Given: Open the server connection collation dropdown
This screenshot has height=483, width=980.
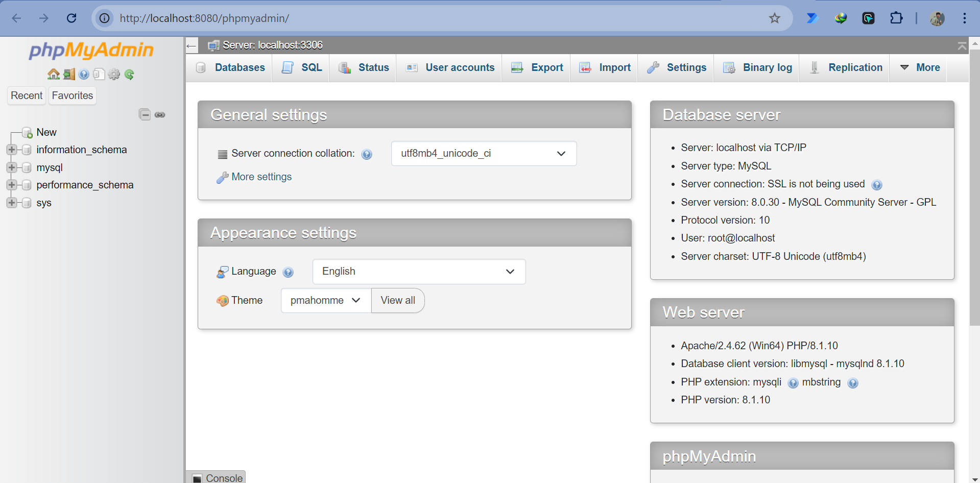Looking at the screenshot, I should pos(484,154).
